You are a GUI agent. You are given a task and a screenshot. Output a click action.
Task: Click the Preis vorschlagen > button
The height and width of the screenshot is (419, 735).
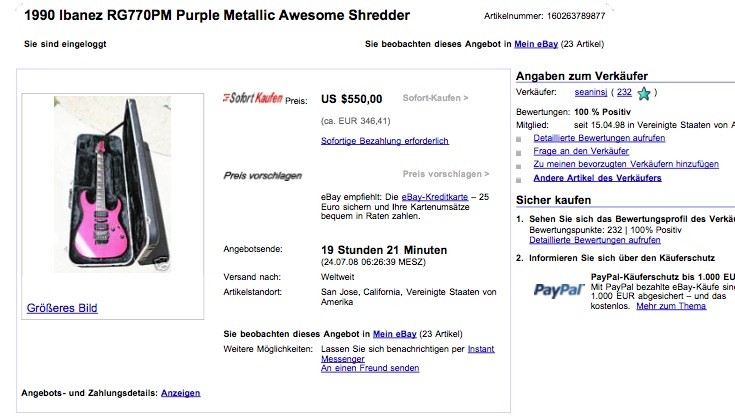click(x=446, y=174)
